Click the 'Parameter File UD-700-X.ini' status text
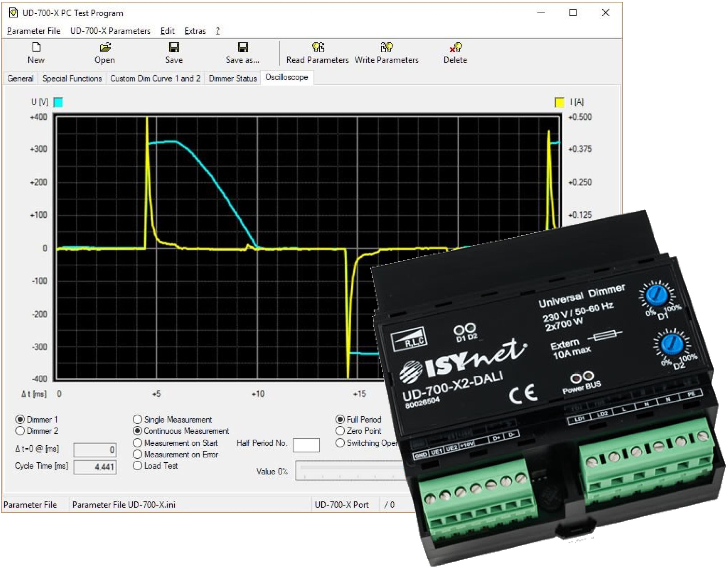 coord(123,505)
